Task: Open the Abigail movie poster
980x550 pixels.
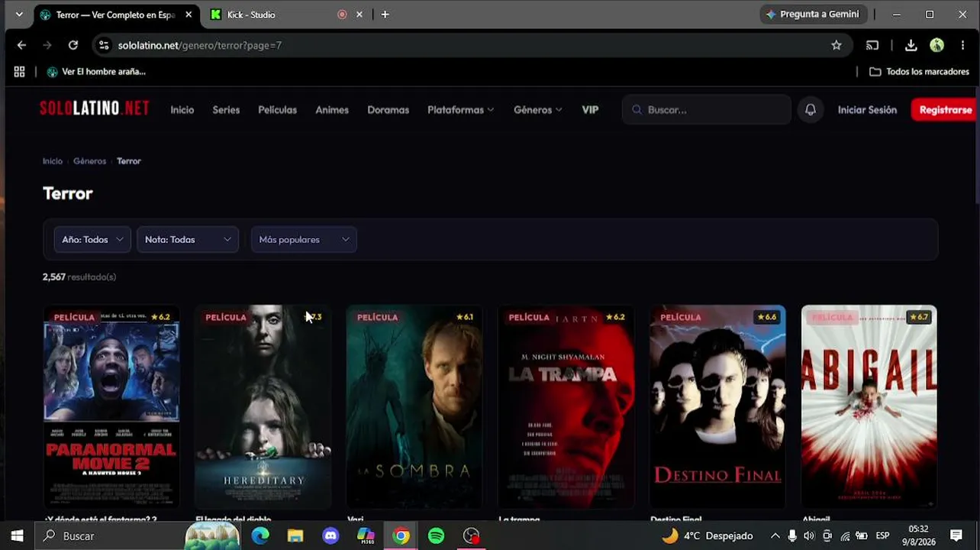Action: [869, 407]
